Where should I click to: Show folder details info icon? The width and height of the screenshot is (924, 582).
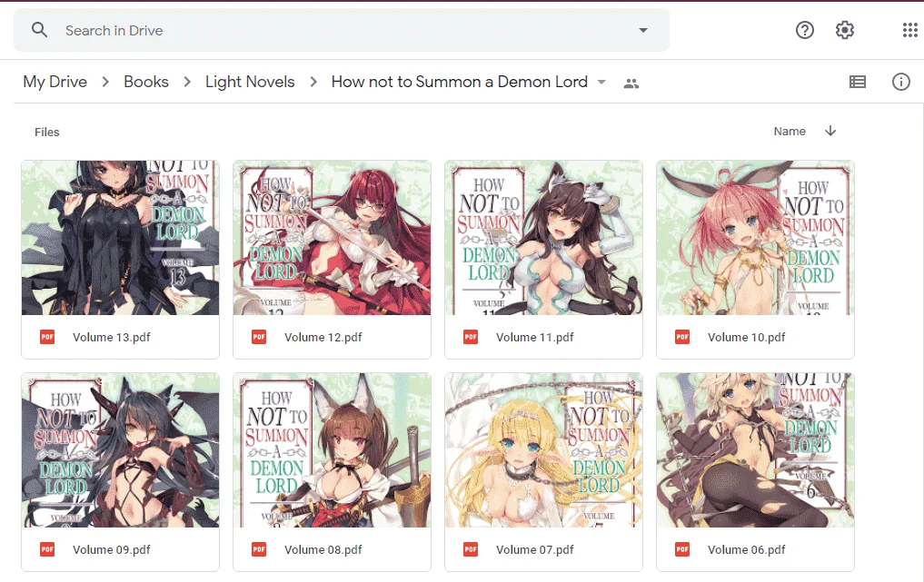900,82
